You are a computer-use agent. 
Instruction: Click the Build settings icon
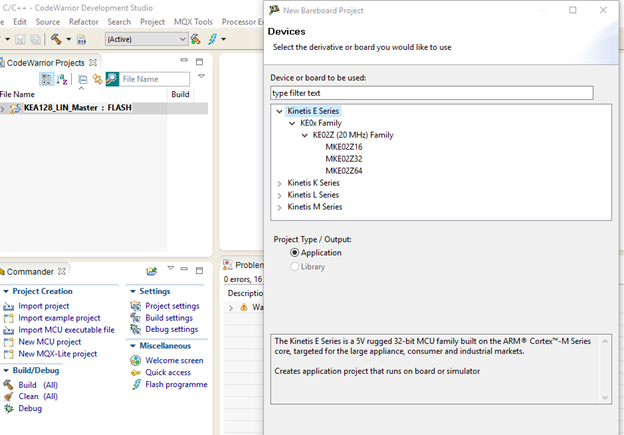[136, 318]
